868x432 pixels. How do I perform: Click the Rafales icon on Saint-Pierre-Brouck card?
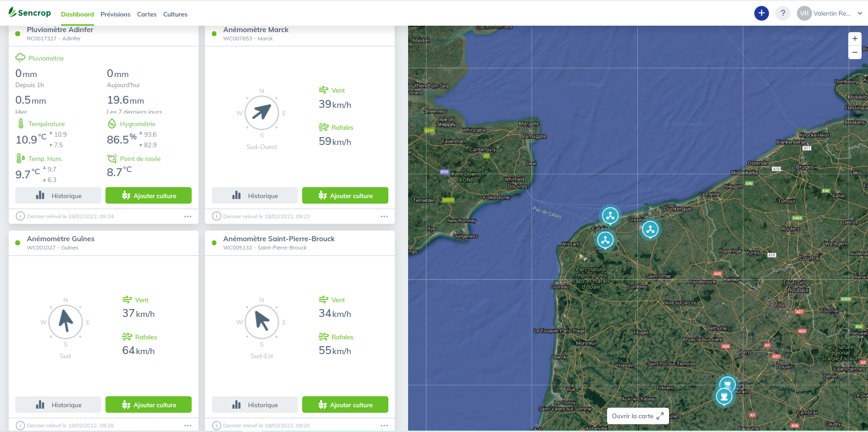(x=324, y=337)
